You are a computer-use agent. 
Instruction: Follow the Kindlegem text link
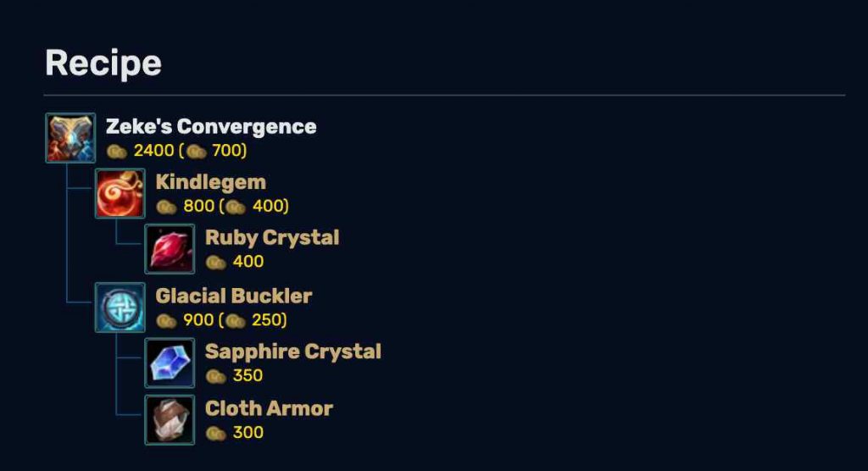211,182
